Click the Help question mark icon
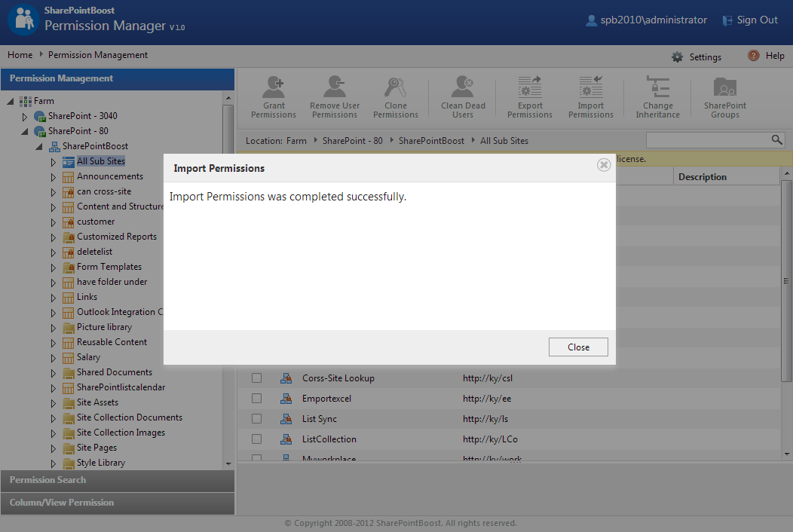793x532 pixels. tap(754, 56)
